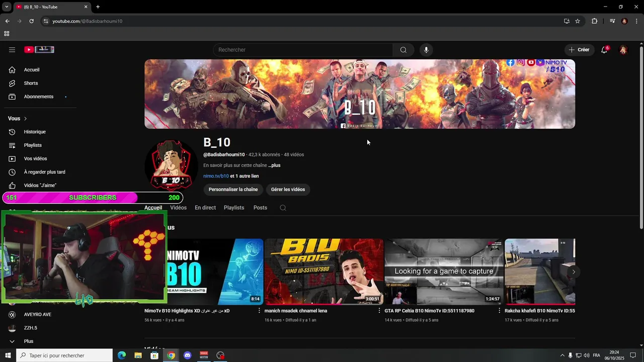Search within channel using magnifier icon

(283, 208)
